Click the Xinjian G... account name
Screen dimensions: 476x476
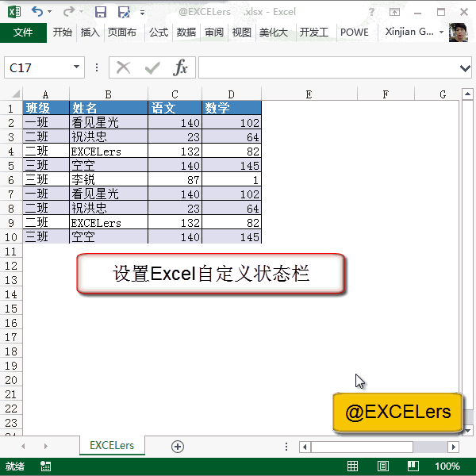pos(409,33)
